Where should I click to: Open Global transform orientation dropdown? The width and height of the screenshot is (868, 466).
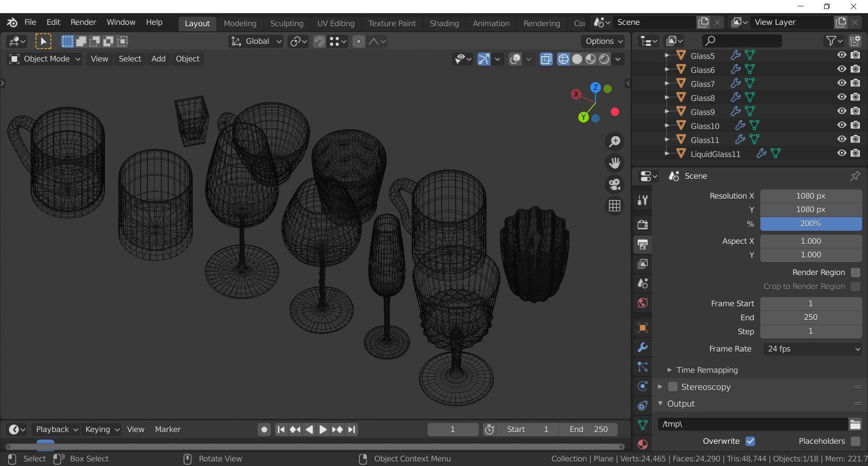pos(256,42)
